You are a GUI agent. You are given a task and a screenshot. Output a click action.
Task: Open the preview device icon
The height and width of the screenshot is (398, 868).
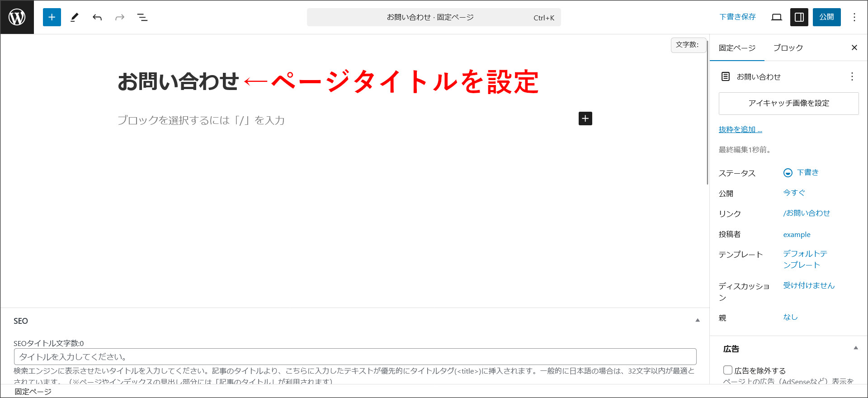[777, 17]
